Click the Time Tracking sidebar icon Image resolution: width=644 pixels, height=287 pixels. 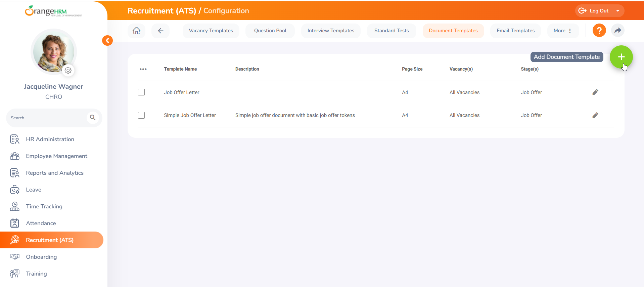pos(15,206)
